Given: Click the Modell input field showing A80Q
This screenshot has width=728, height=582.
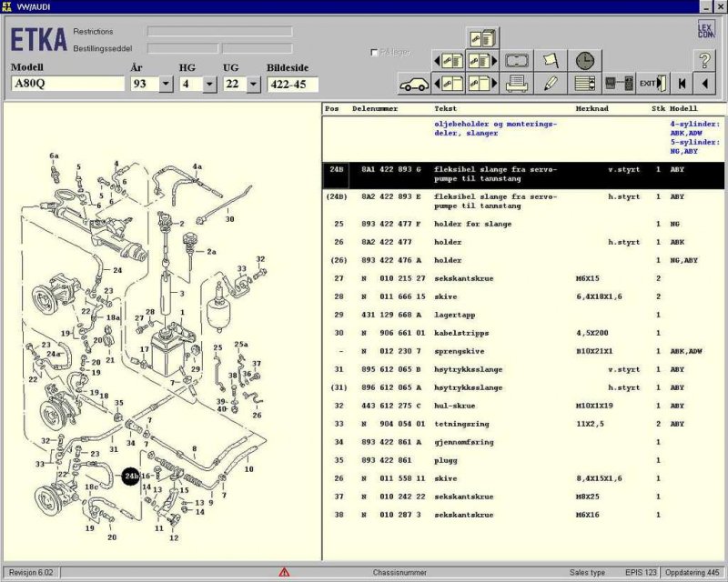Looking at the screenshot, I should [x=66, y=84].
